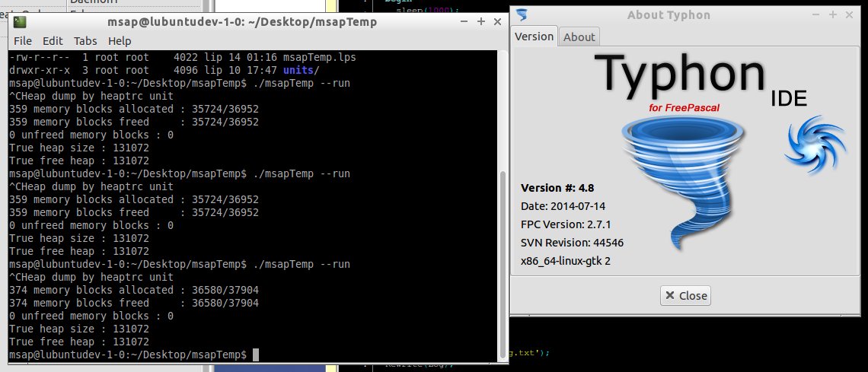Click the 'About Typhon' window title
868x372 pixels.
click(669, 15)
